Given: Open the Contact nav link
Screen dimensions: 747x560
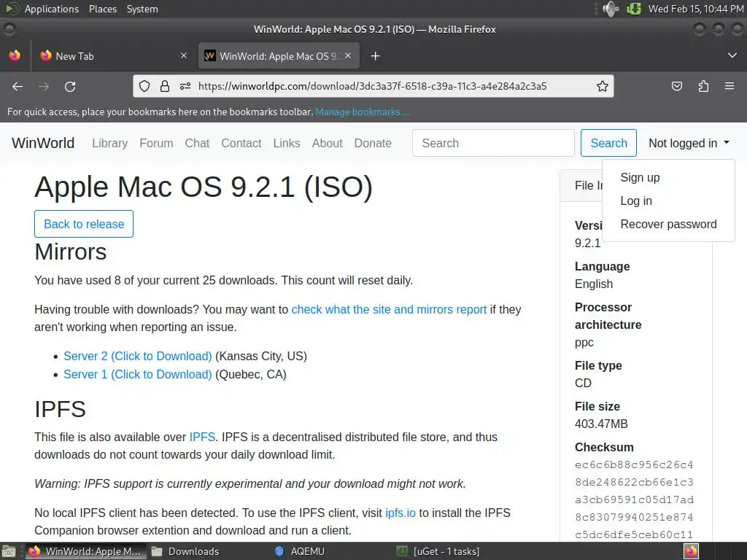Looking at the screenshot, I should click(241, 144).
